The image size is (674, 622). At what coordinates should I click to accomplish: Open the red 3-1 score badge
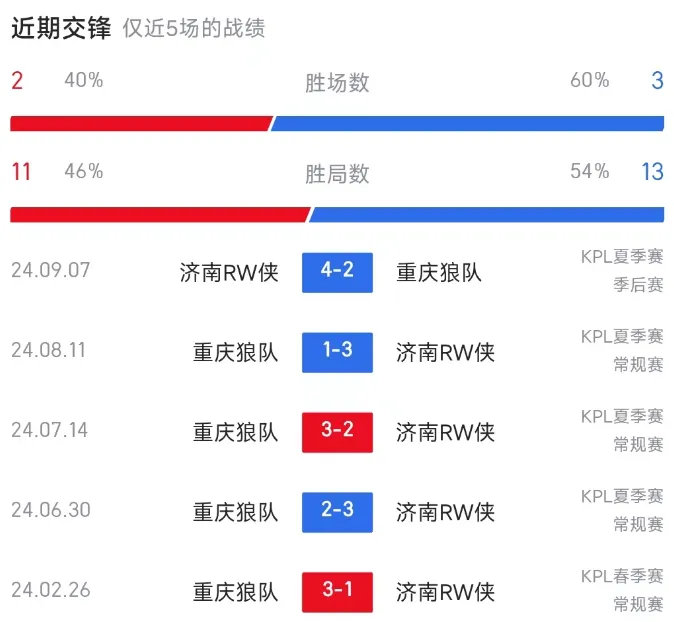(337, 592)
